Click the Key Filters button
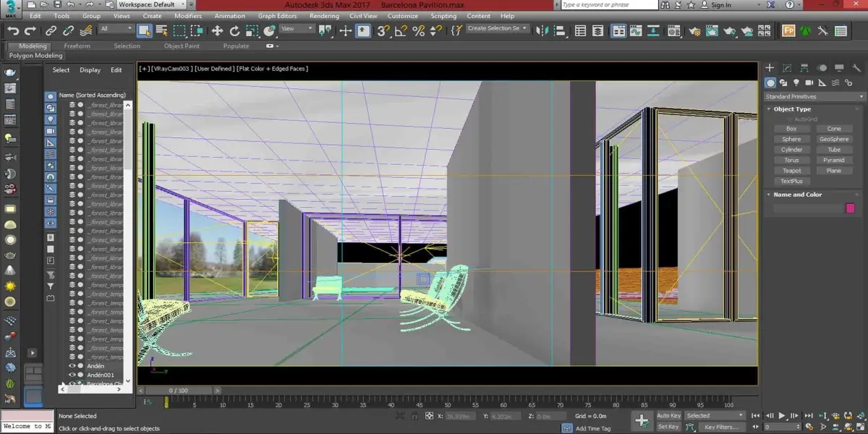The width and height of the screenshot is (868, 434). (720, 427)
